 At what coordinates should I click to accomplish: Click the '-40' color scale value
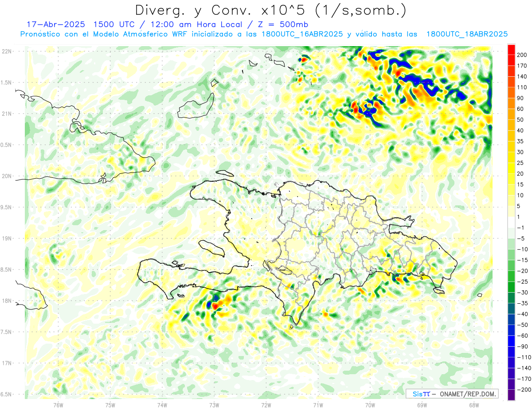523,314
